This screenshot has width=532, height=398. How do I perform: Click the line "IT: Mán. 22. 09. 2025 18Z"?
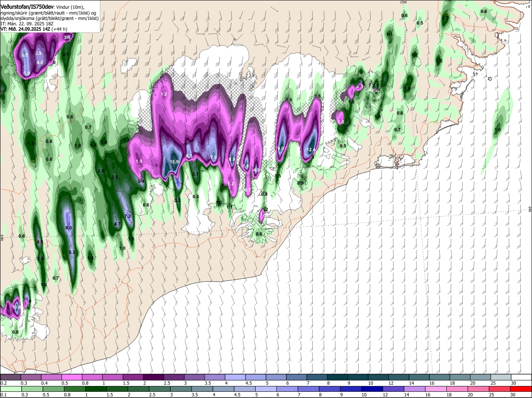pyautogui.click(x=27, y=24)
